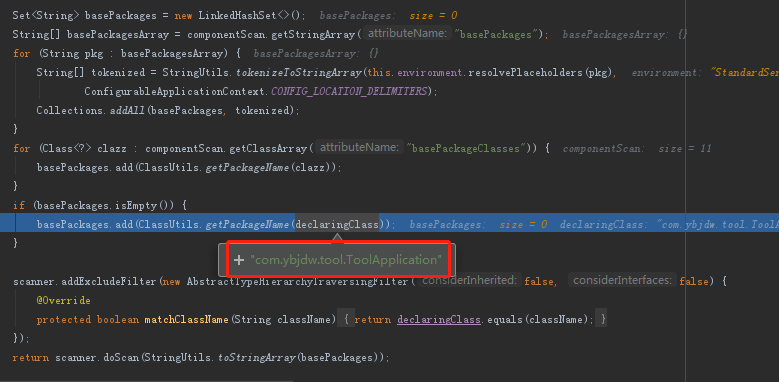Screen dimensions: 779x382
Task: Click attributeName hint before "basePackageClasses" string
Action: (x=359, y=148)
